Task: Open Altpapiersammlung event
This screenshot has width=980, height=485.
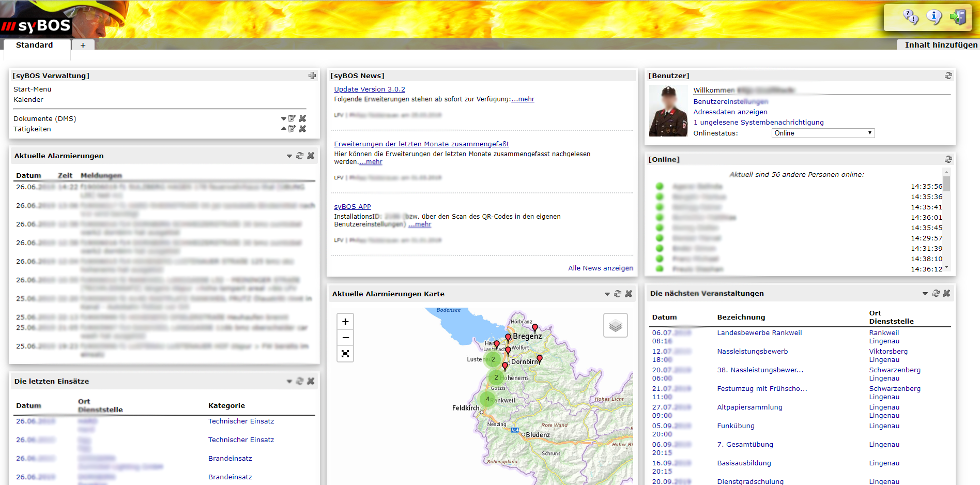Action: coord(750,407)
